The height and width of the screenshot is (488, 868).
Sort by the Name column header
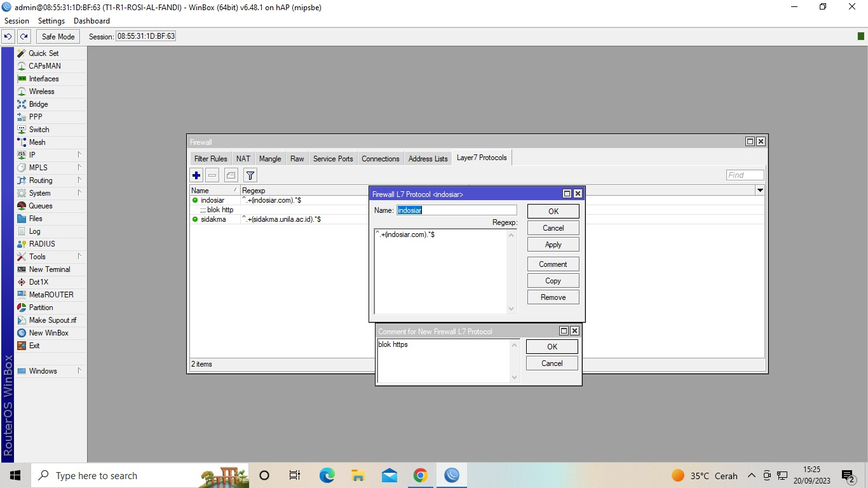(215, 191)
